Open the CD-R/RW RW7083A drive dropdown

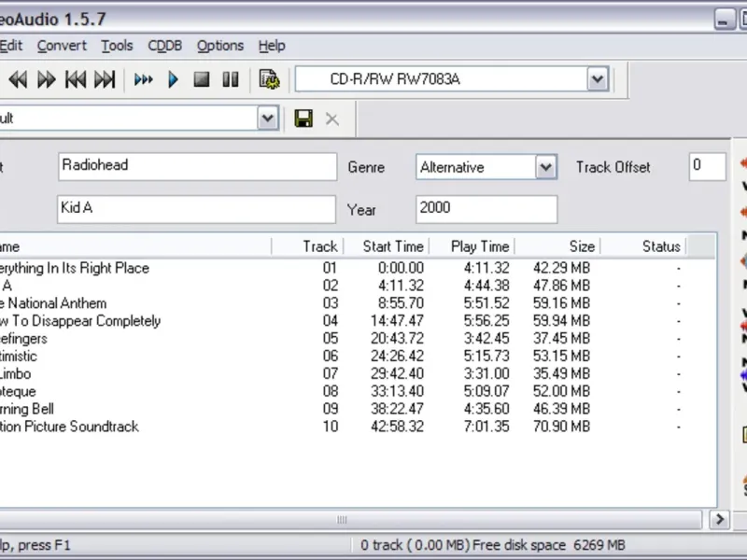(x=598, y=79)
